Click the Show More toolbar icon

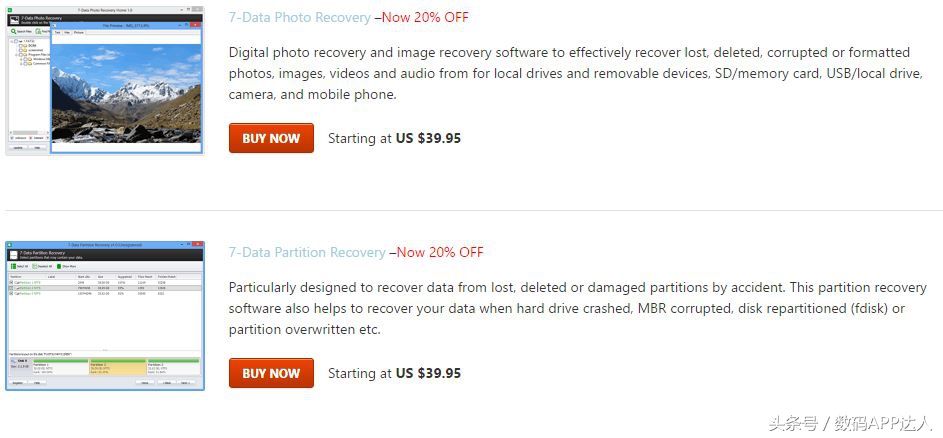[59, 266]
